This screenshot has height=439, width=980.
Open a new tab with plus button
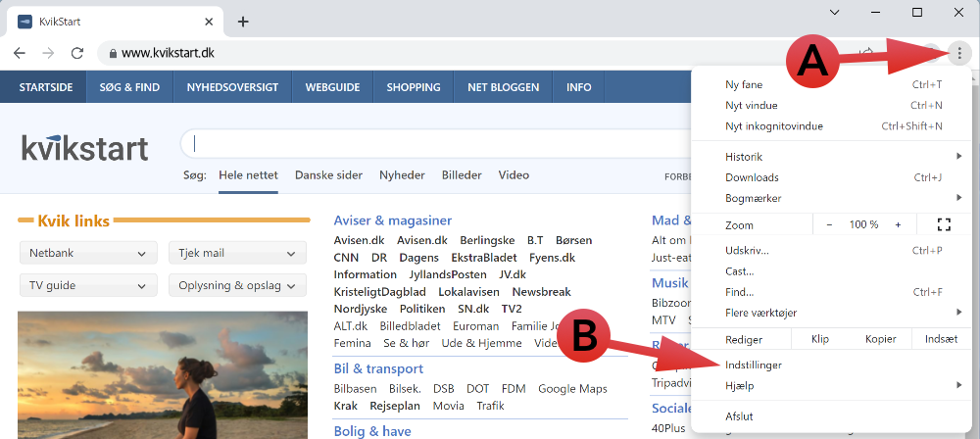[243, 22]
